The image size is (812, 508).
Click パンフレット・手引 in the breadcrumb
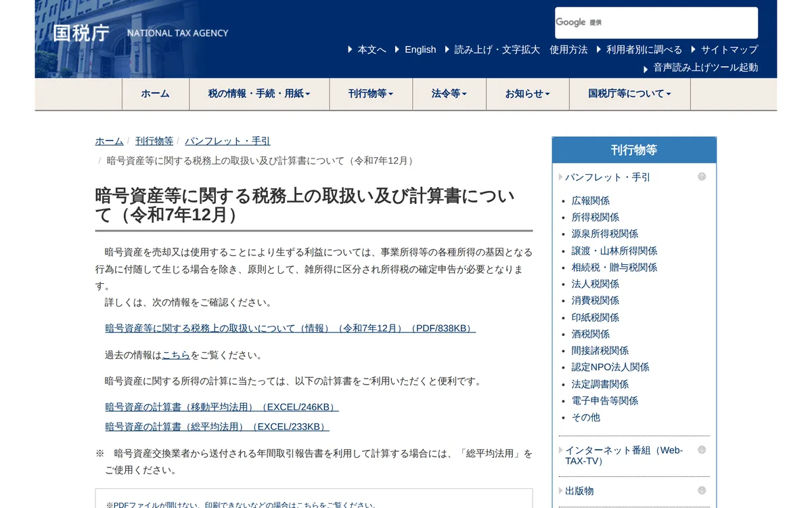227,141
